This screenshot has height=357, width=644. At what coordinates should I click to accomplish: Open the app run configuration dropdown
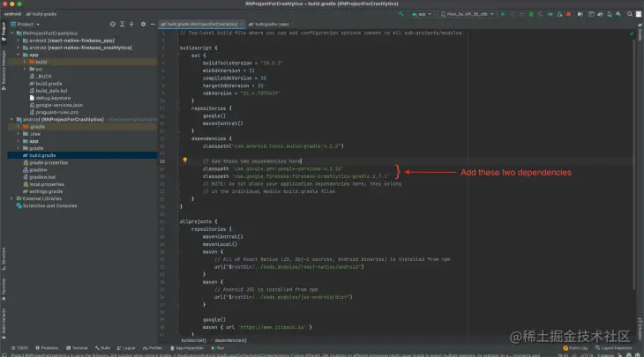(x=422, y=14)
